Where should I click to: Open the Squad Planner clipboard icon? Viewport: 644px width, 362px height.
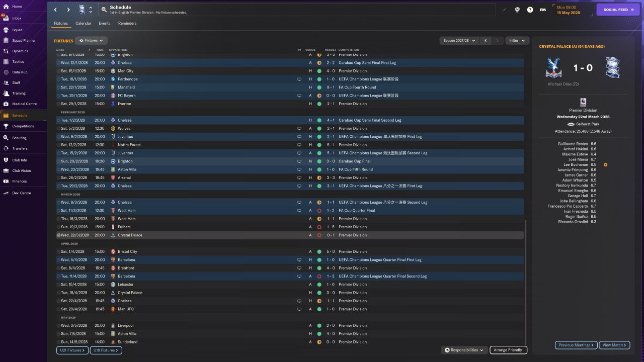[x=6, y=40]
